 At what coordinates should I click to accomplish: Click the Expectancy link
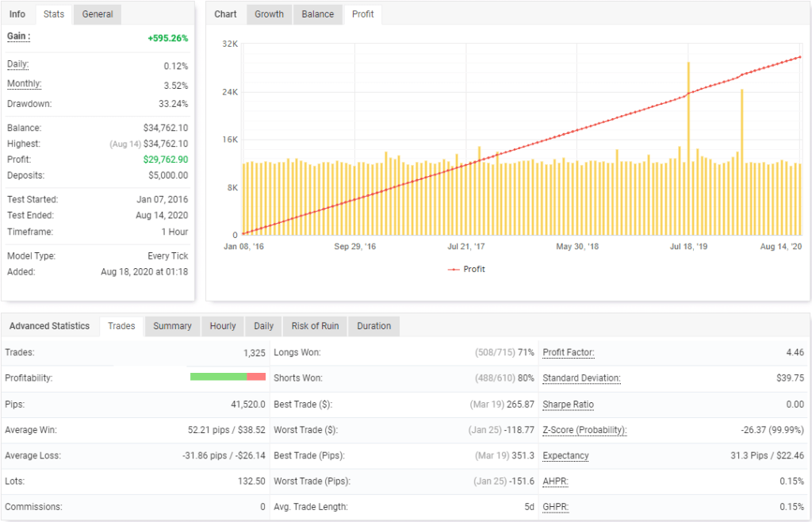(x=565, y=455)
